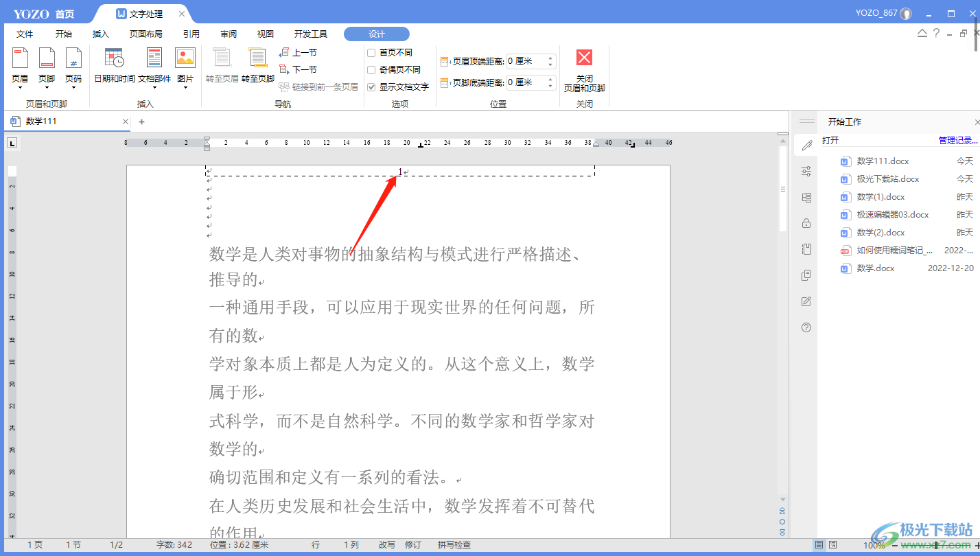The height and width of the screenshot is (556, 980).
Task: Click the ruler tab-stop selector L icon
Action: tap(12, 143)
